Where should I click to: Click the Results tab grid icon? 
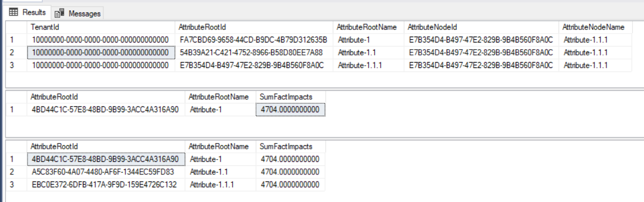(x=13, y=12)
